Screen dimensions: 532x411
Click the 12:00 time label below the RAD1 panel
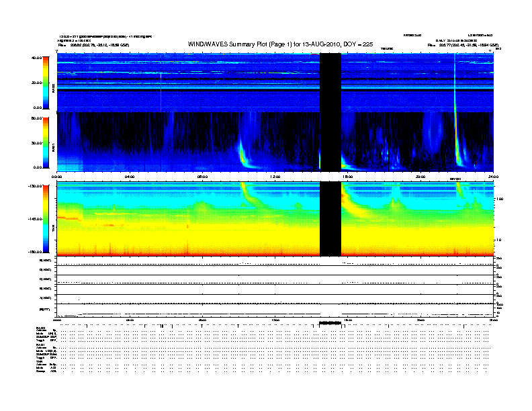pos(275,177)
